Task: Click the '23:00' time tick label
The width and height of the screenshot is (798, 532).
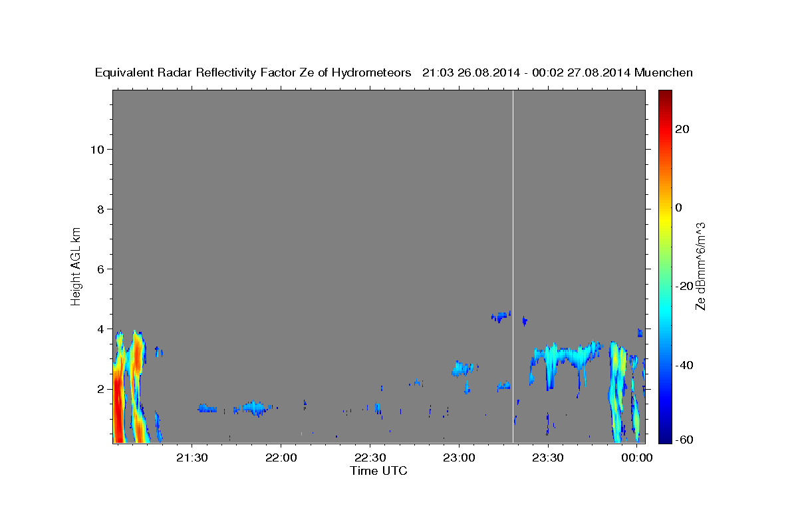Action: pos(459,458)
